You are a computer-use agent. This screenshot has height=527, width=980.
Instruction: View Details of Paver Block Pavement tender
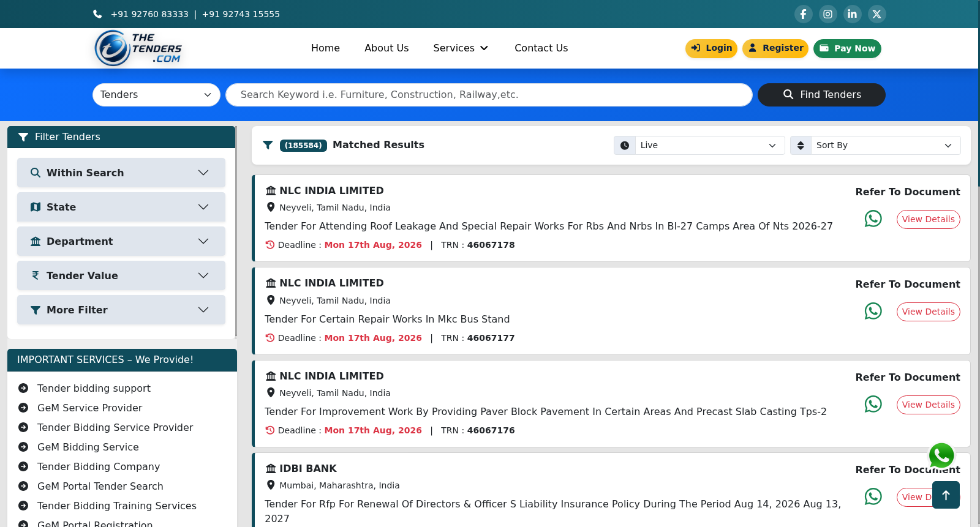click(928, 405)
